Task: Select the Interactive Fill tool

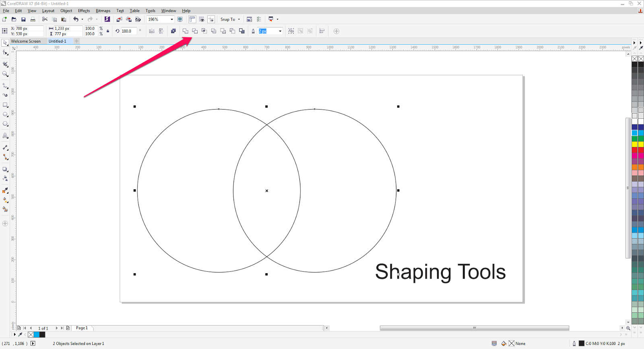Action: point(5,200)
